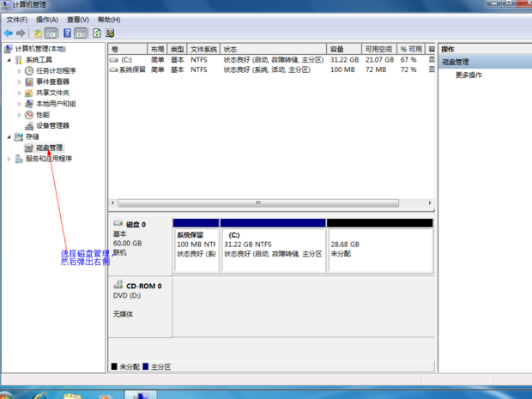This screenshot has height=399, width=532.
Task: Click the volume list horizontal scrollbar
Action: (257, 203)
